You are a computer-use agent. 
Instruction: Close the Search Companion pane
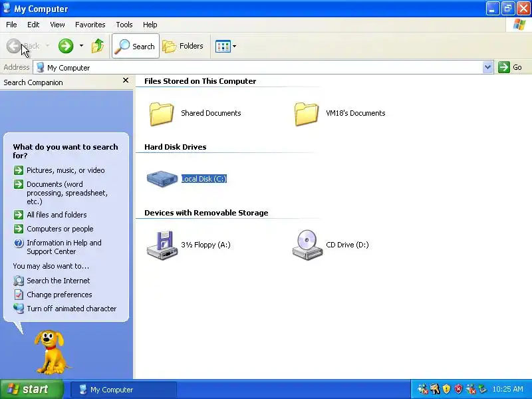pyautogui.click(x=126, y=80)
